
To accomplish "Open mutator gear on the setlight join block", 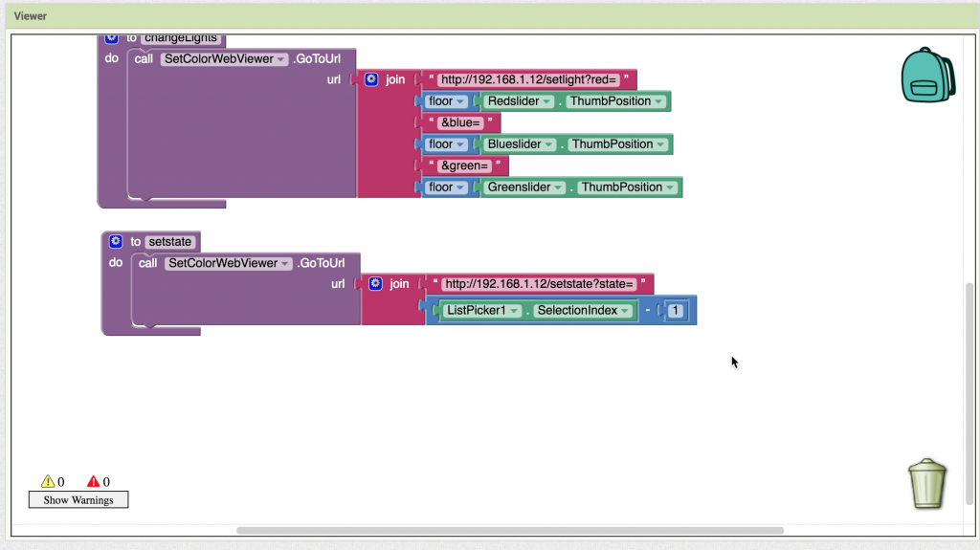I will (x=371, y=79).
